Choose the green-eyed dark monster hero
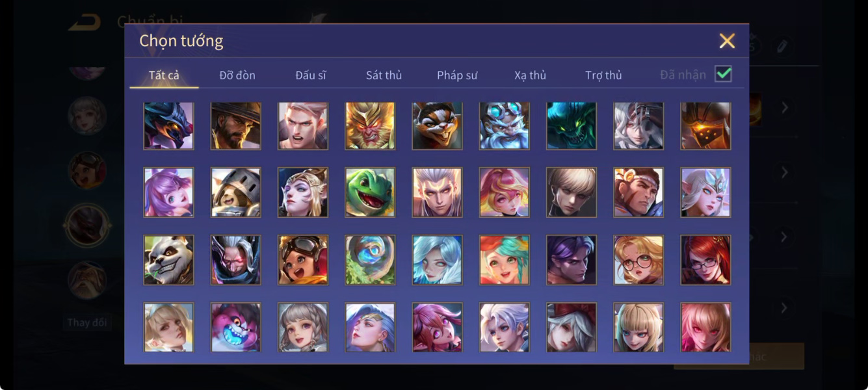Screen dimensions: 868x390 click(572, 126)
